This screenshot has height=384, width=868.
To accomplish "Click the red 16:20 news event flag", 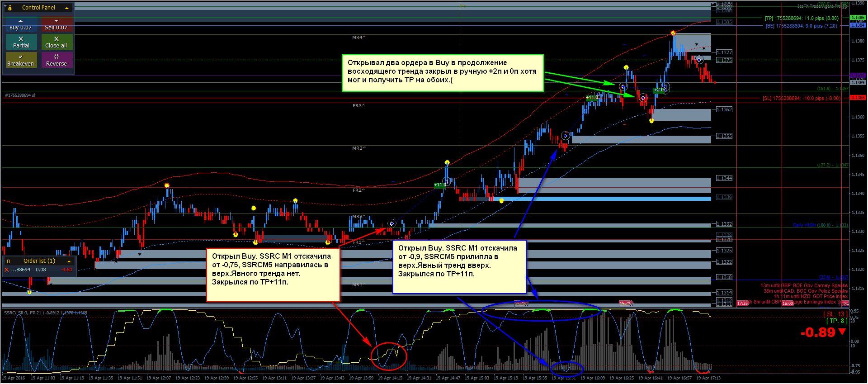I will (626, 303).
